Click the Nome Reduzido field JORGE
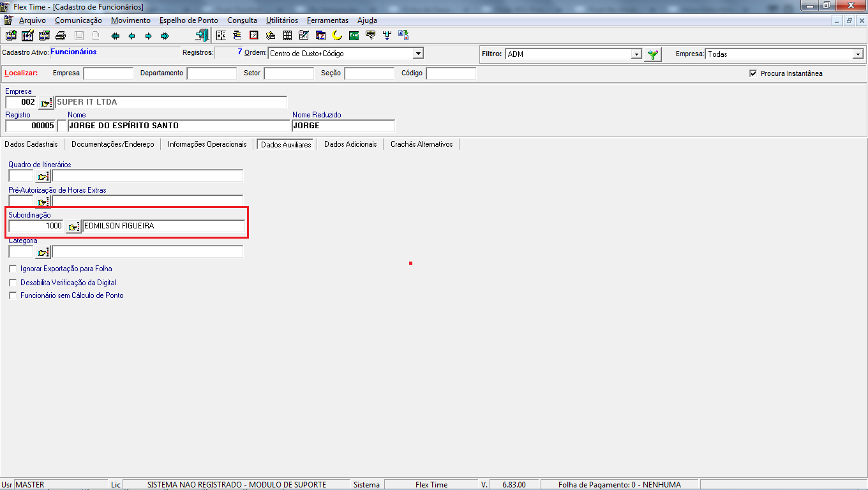 [x=343, y=126]
